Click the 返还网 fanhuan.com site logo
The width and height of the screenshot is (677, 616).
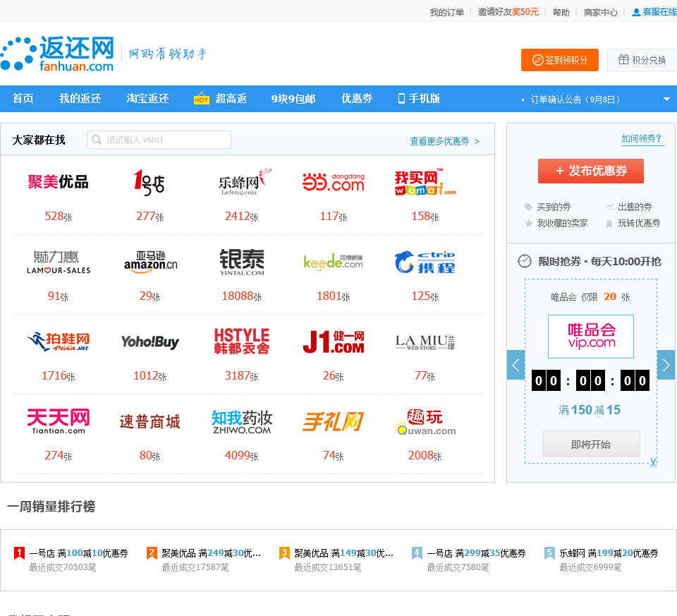point(57,54)
